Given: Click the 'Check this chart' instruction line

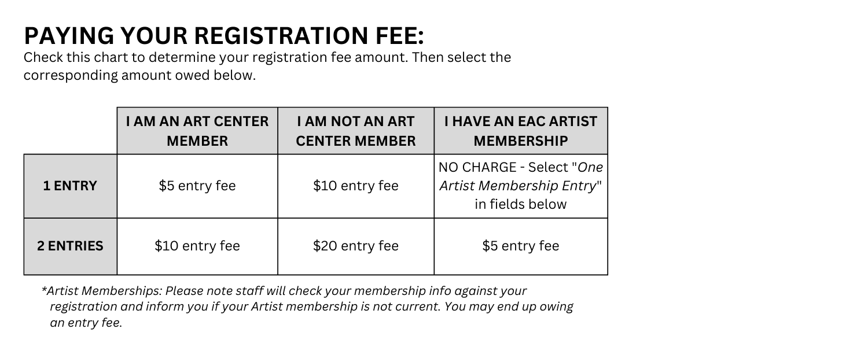Looking at the screenshot, I should 267,58.
